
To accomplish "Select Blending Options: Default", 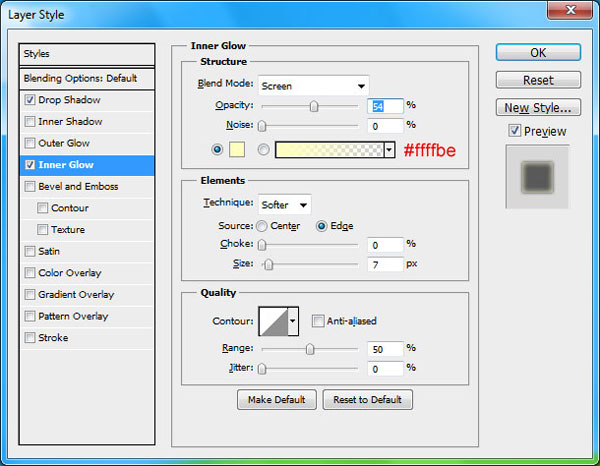I will (x=87, y=79).
